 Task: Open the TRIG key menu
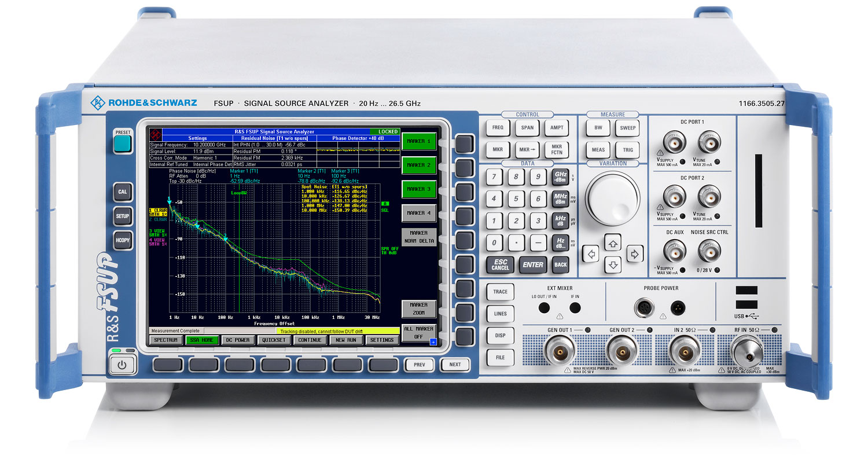[628, 149]
